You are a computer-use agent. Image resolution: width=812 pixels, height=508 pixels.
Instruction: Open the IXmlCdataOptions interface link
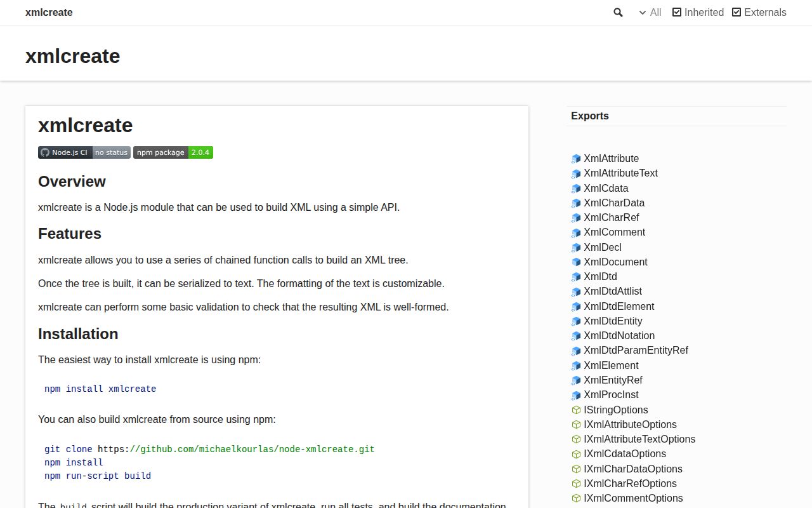[625, 453]
